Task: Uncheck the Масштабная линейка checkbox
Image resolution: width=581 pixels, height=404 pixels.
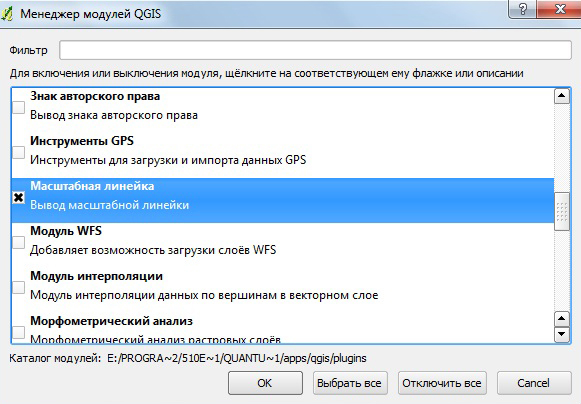Action: [19, 198]
